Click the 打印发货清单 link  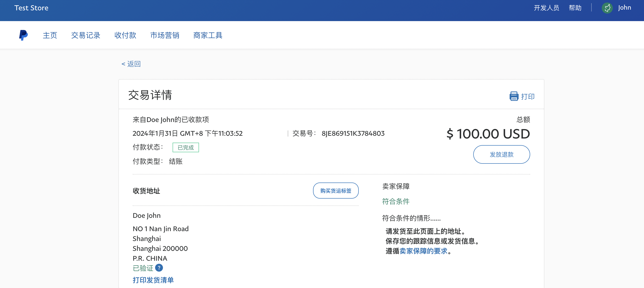(153, 280)
